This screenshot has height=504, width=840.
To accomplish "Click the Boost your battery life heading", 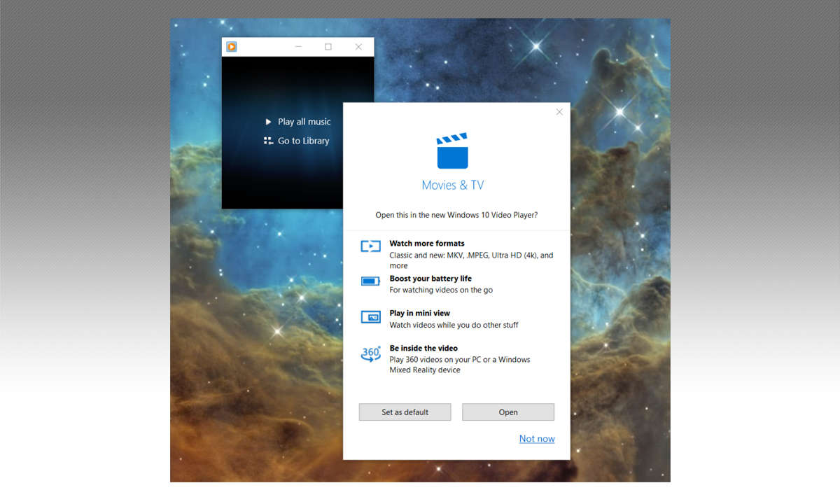I will (430, 279).
